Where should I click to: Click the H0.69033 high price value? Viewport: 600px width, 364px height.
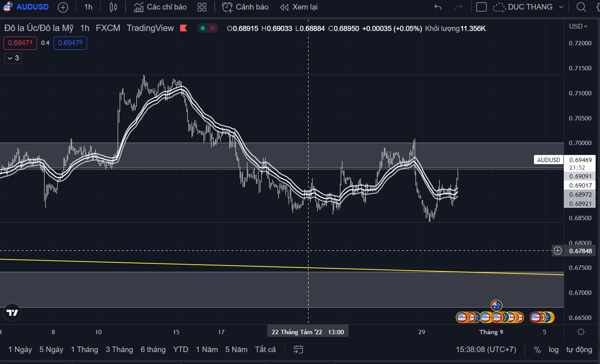pyautogui.click(x=277, y=29)
